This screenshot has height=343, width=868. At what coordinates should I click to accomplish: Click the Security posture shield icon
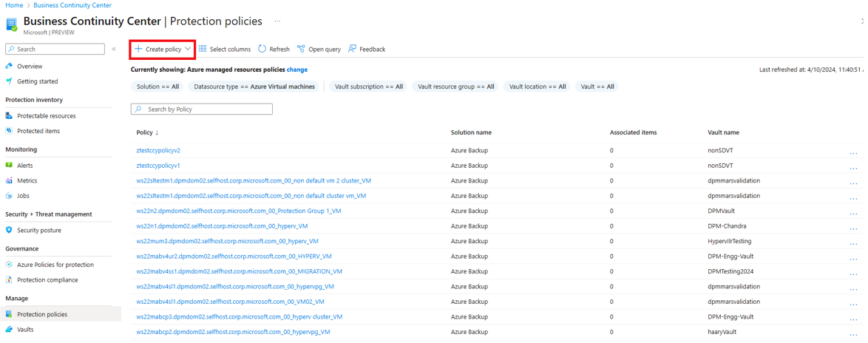click(x=9, y=230)
